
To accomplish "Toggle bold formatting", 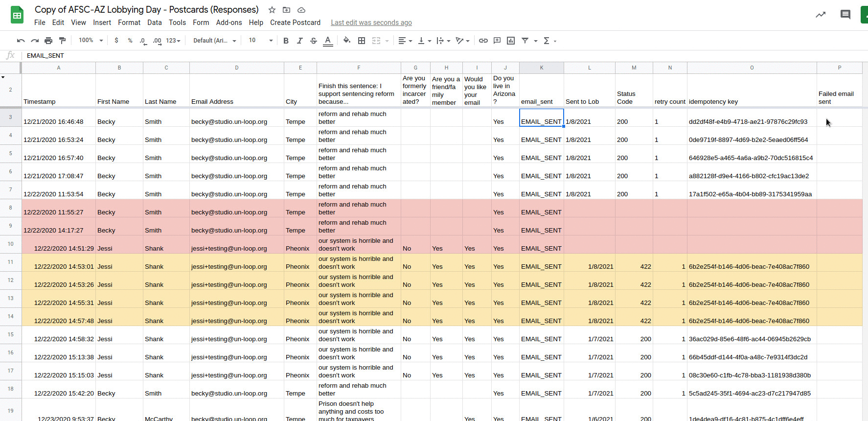I will click(x=286, y=41).
